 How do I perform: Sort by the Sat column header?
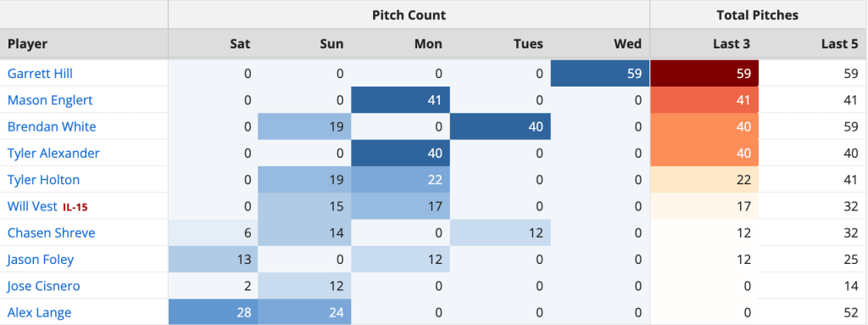click(x=240, y=44)
